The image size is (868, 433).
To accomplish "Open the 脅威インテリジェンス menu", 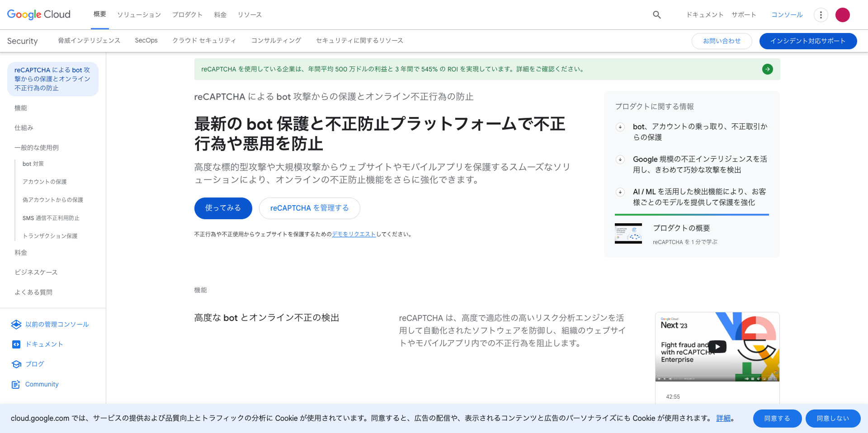I will [89, 41].
